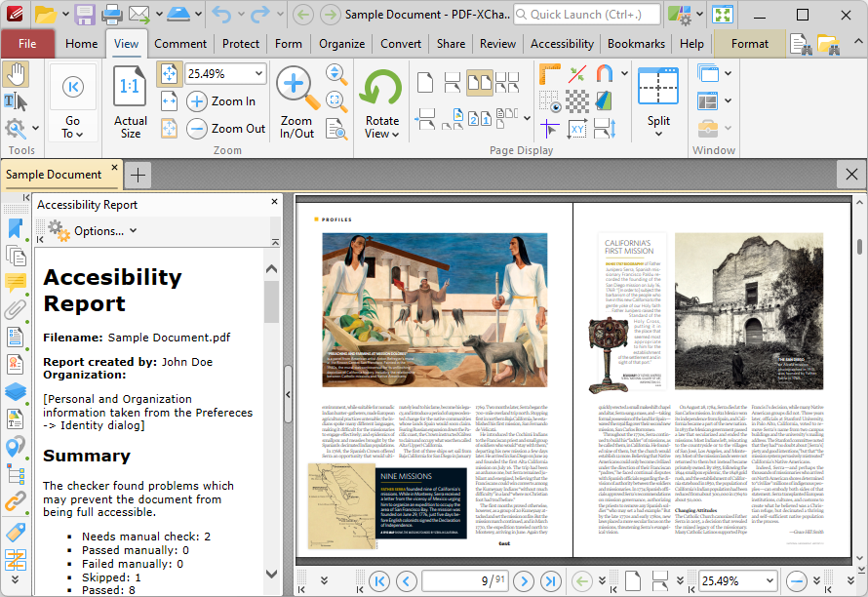
Task: Go to the first page
Action: click(x=379, y=581)
